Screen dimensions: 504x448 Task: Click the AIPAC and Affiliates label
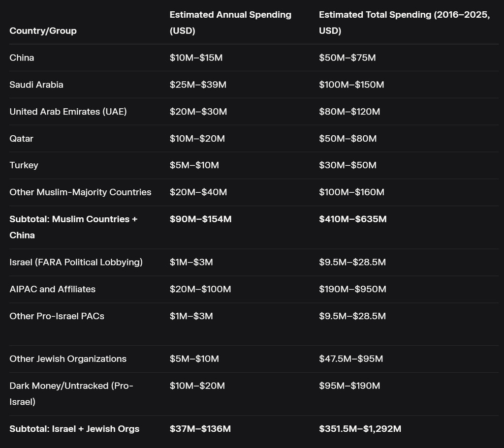tap(52, 289)
